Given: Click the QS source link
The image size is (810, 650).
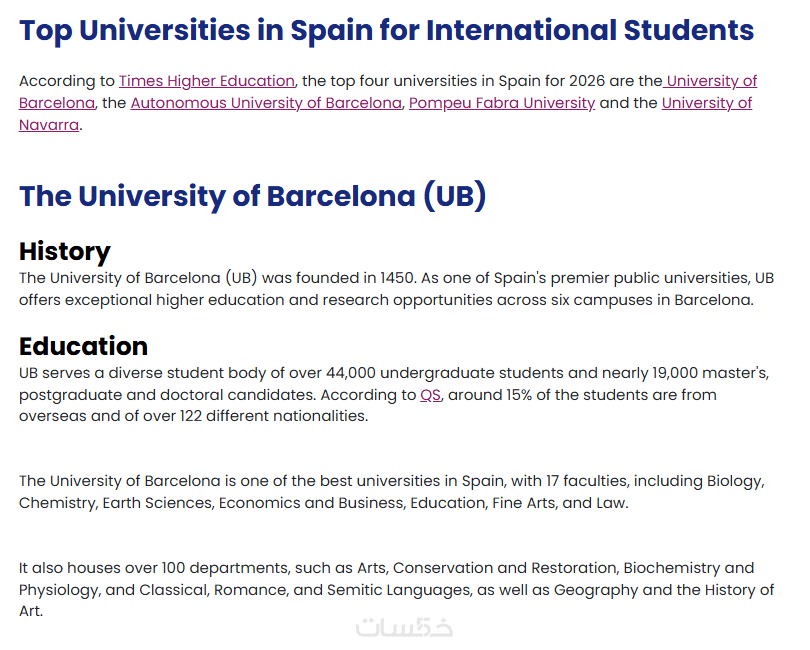Looking at the screenshot, I should coord(431,395).
